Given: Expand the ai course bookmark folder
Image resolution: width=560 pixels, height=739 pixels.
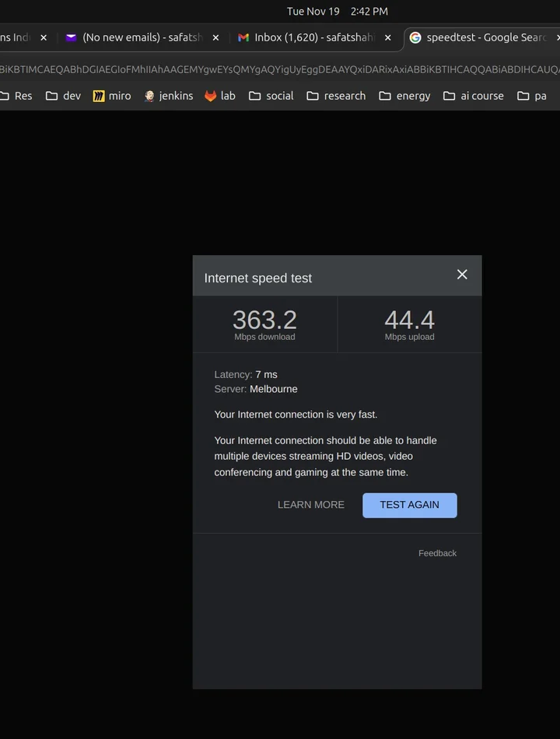Looking at the screenshot, I should pos(473,96).
